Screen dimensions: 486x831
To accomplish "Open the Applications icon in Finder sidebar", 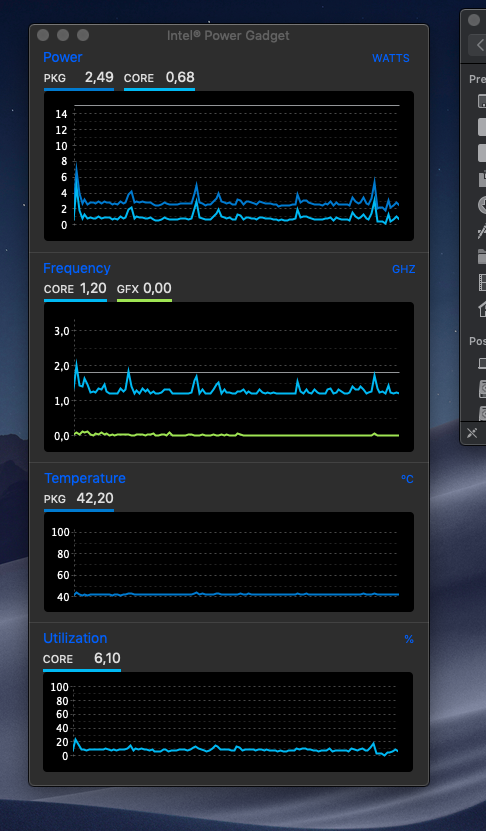I will pos(482,232).
